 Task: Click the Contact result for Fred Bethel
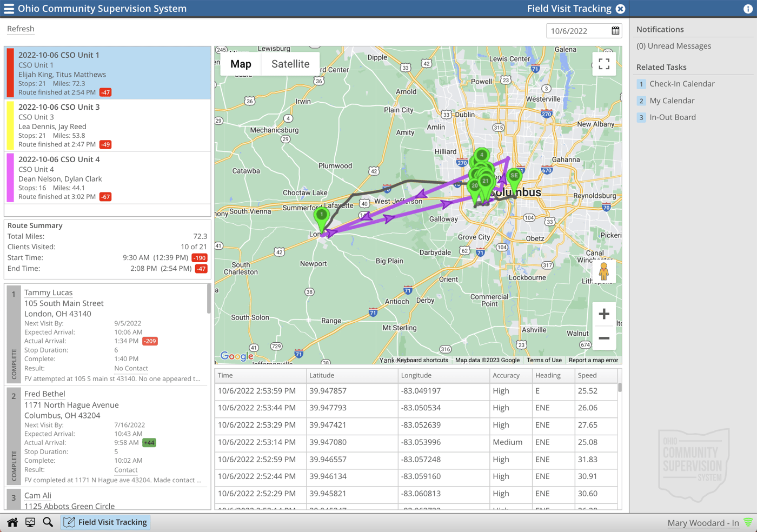pos(126,470)
